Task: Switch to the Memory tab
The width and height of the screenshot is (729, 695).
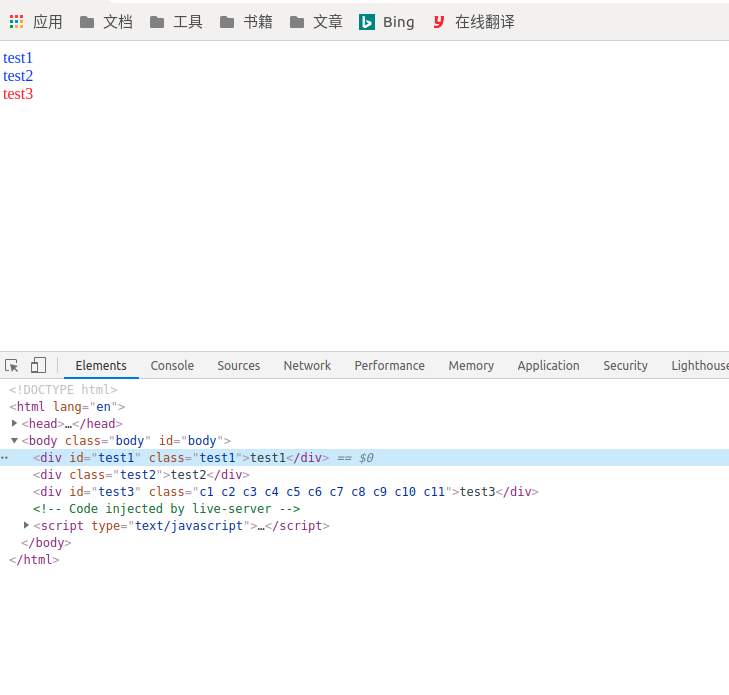Action: pos(471,365)
